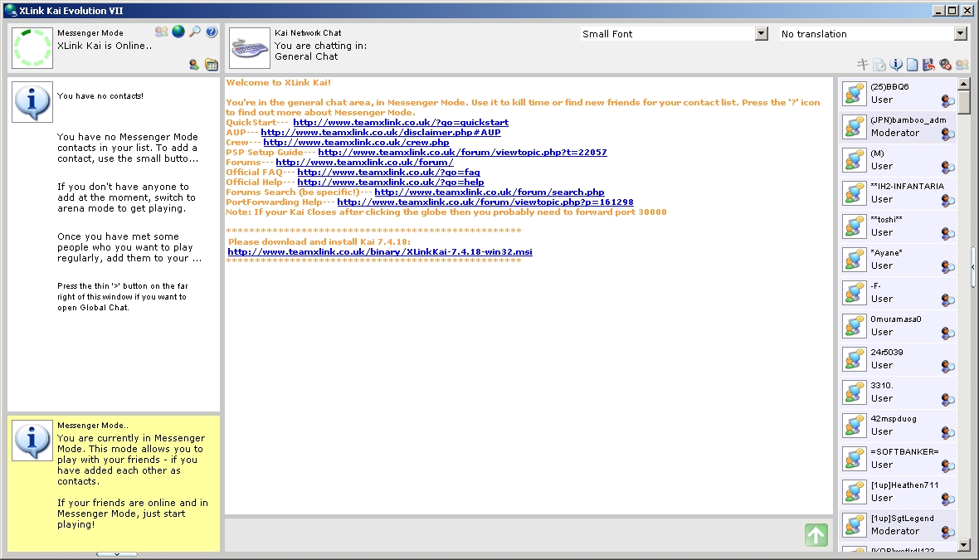Viewport: 979px width, 560px height.
Task: Click the add contact icon
Action: pos(194,65)
